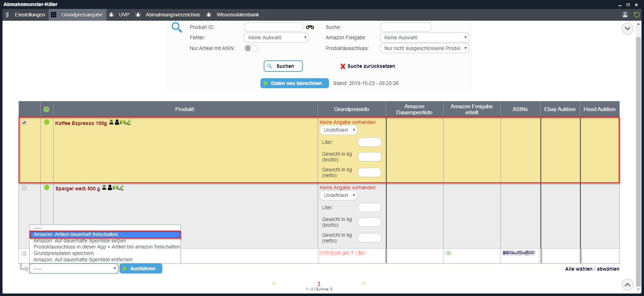Click the round scroll-to-top arrow button
Viewport: 644px width, 296px height.
(628, 285)
